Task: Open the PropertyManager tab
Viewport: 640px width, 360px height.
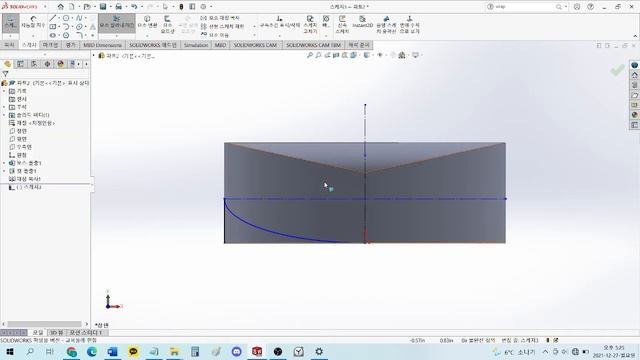Action: coord(20,64)
